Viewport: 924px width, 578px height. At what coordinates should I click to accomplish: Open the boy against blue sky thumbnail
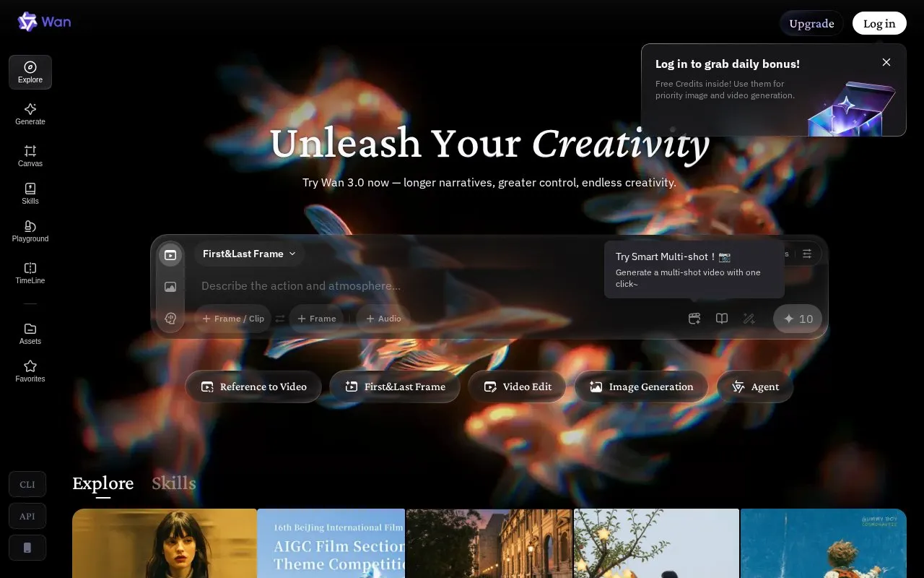(x=824, y=543)
